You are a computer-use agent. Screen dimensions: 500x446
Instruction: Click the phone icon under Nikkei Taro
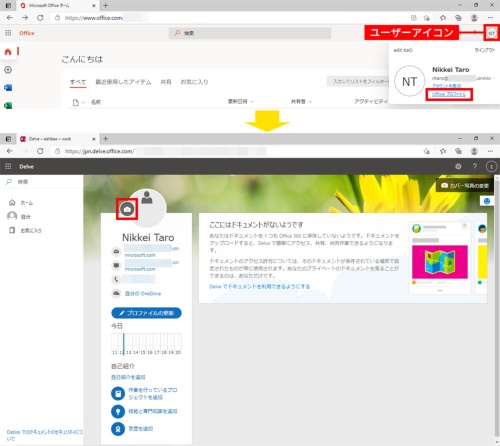(116, 279)
